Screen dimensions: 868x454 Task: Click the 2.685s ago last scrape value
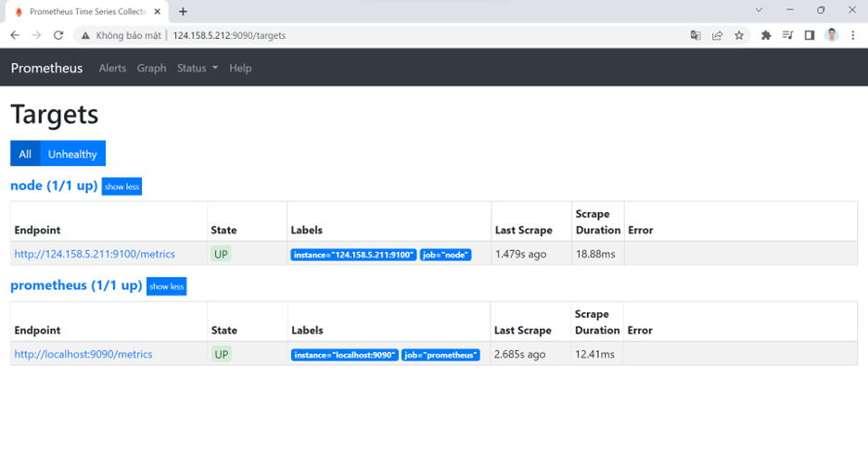pos(519,355)
